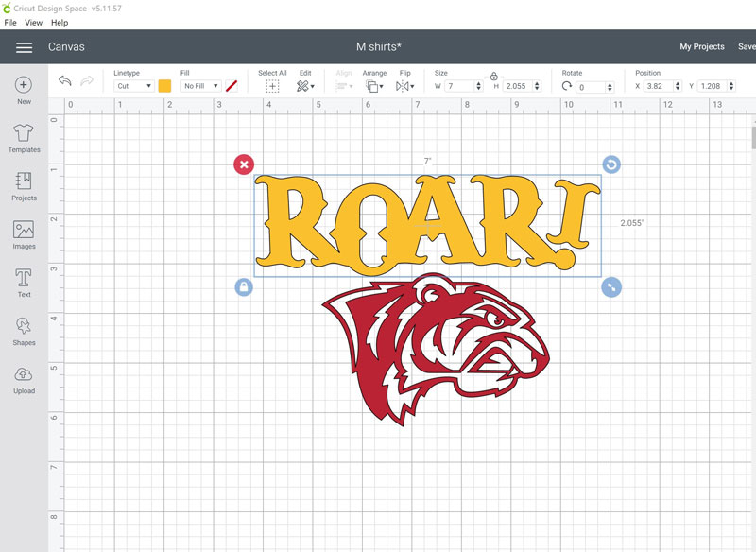Open the Templates panel
Image resolution: width=756 pixels, height=552 pixels.
click(x=24, y=138)
